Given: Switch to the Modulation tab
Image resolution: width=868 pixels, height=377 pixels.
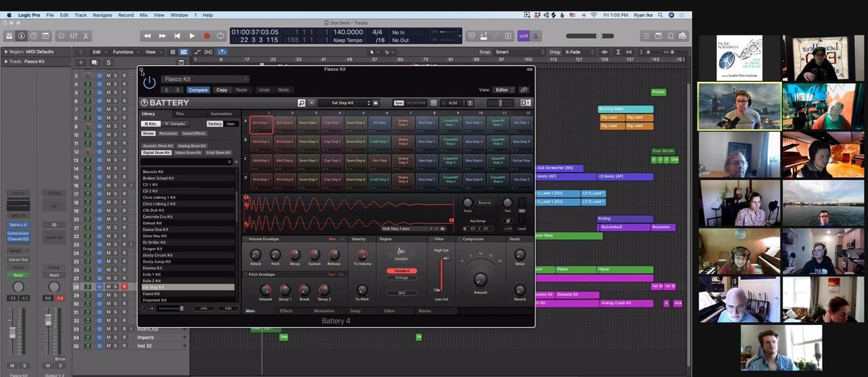Looking at the screenshot, I should [323, 311].
